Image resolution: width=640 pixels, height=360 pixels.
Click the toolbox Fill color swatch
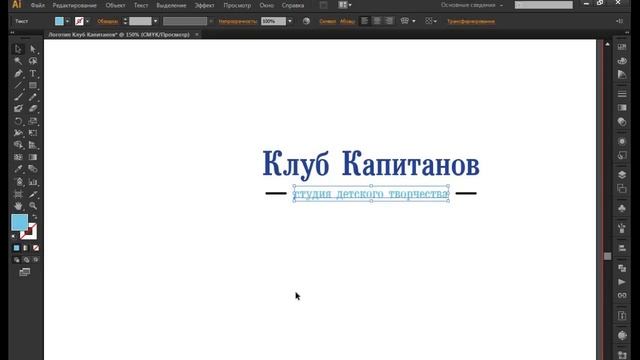[x=19, y=222]
